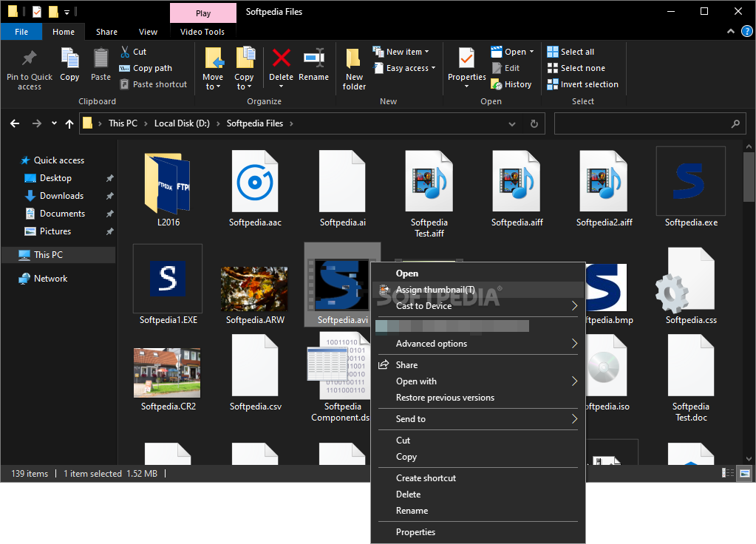The height and width of the screenshot is (544, 756).
Task: Click search magnifier icon
Action: coord(735,123)
